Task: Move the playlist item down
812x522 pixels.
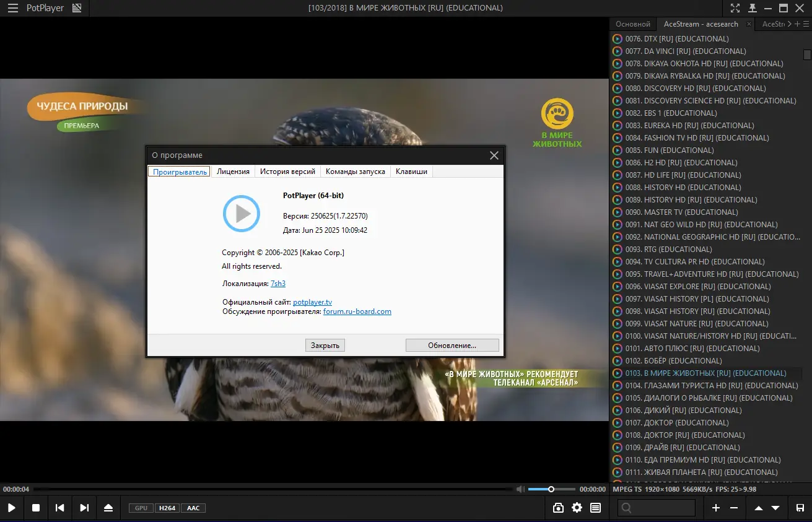Action: (775, 508)
